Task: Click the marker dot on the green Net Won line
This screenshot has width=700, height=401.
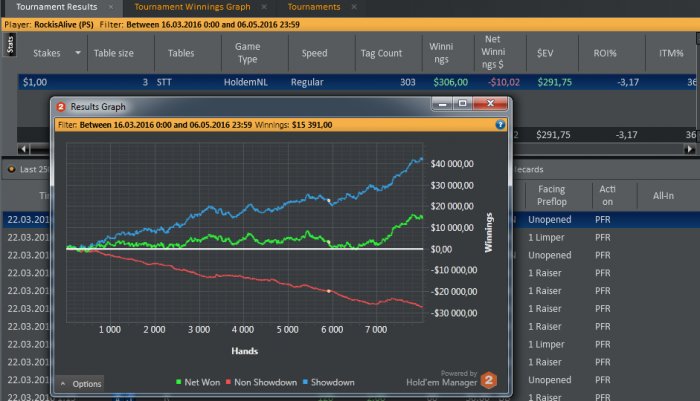Action: tap(329, 242)
